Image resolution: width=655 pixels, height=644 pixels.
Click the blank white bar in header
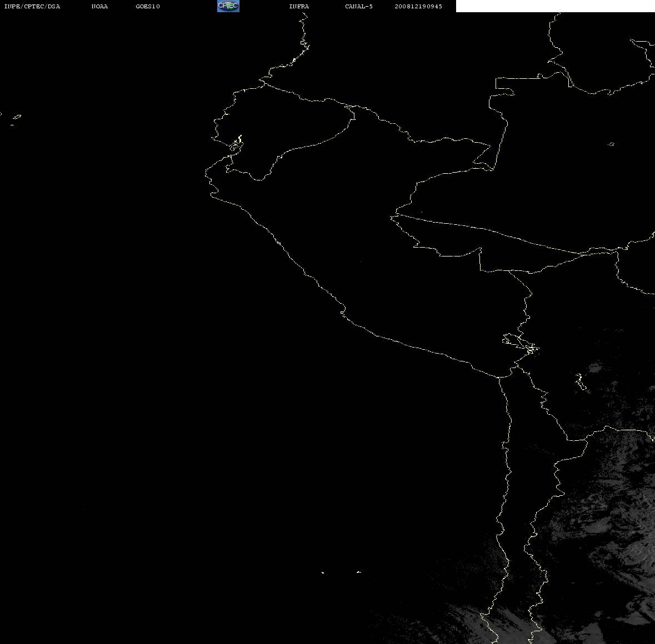click(555, 6)
